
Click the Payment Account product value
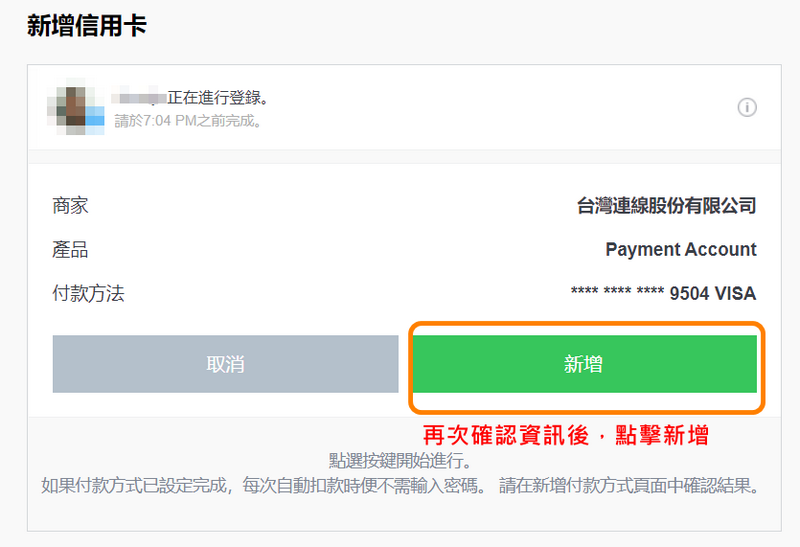[681, 250]
